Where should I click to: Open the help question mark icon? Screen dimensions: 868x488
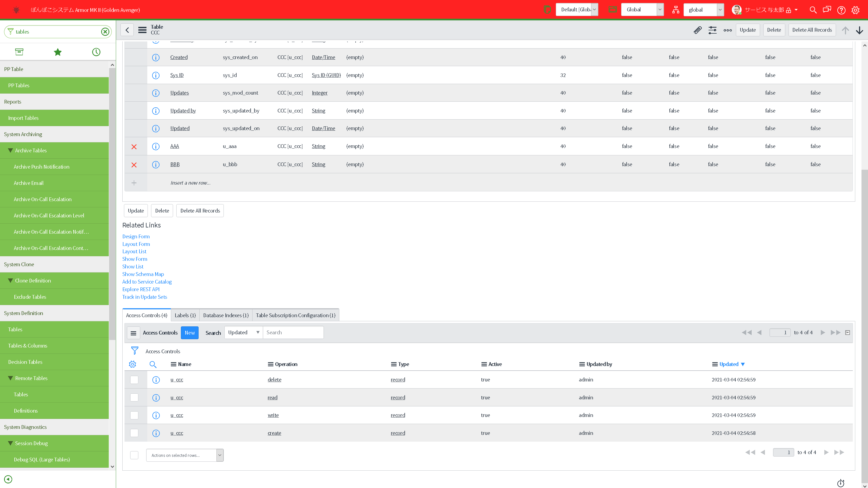pyautogui.click(x=841, y=10)
